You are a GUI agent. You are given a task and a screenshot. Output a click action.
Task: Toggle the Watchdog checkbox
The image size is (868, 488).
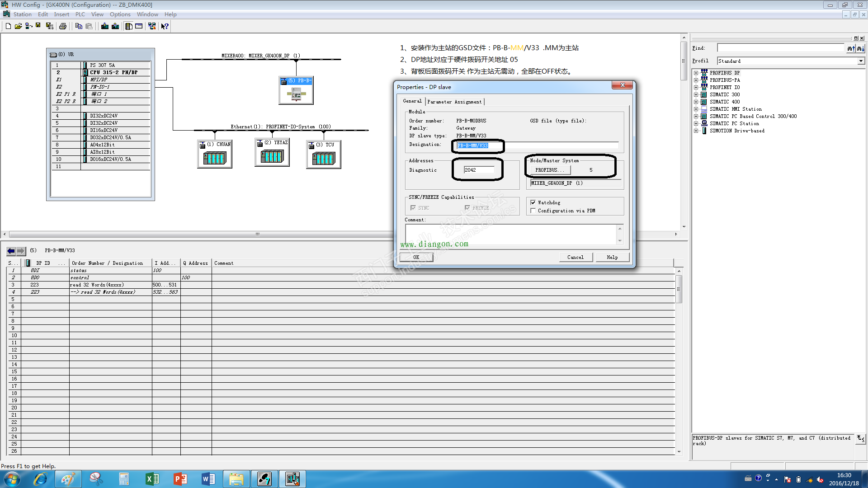[x=533, y=203]
